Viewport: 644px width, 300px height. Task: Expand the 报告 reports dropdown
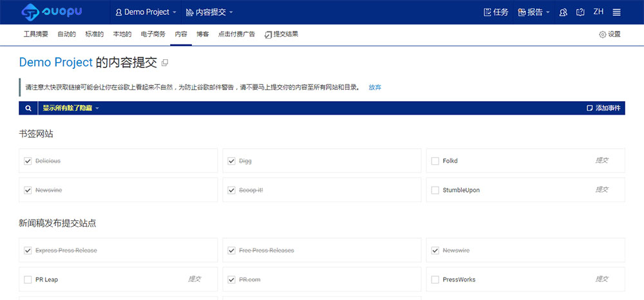point(534,12)
